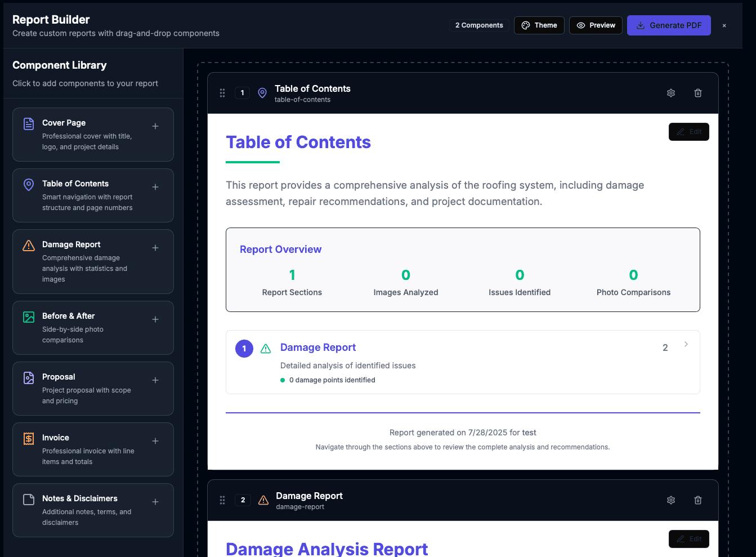Image resolution: width=756 pixels, height=557 pixels.
Task: Click the Notes & Disclaimers page icon
Action: [29, 500]
